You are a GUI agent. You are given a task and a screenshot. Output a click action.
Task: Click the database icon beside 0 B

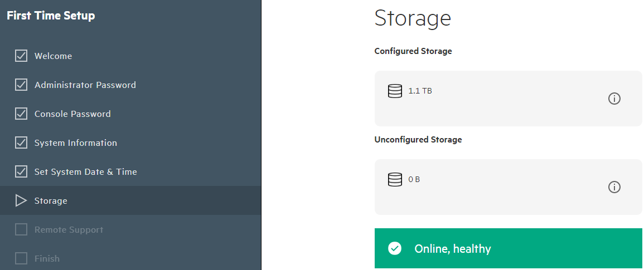click(x=395, y=180)
